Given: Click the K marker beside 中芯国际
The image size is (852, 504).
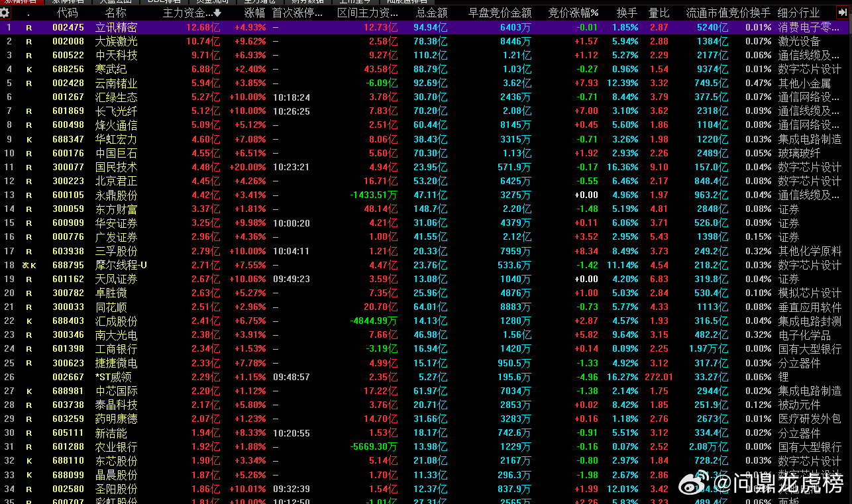Looking at the screenshot, I should 28,391.
